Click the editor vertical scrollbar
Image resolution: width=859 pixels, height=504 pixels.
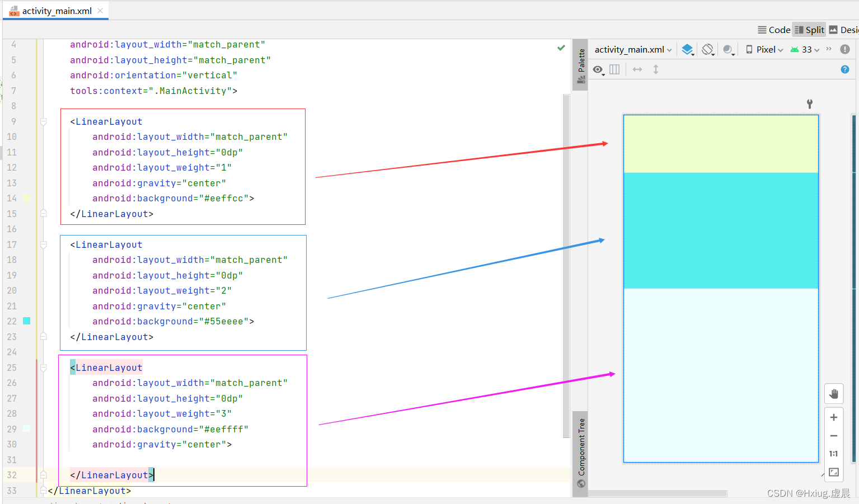(x=566, y=266)
